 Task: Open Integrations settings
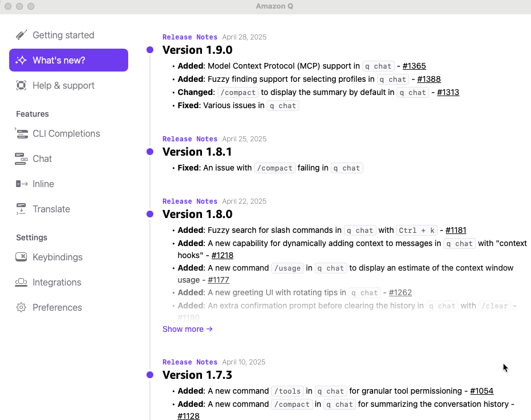69,282
